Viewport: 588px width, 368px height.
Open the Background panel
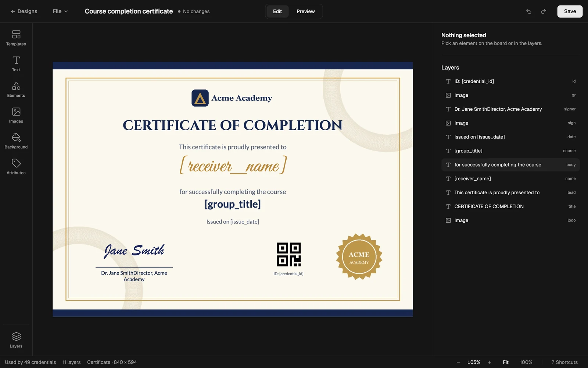[x=16, y=141]
